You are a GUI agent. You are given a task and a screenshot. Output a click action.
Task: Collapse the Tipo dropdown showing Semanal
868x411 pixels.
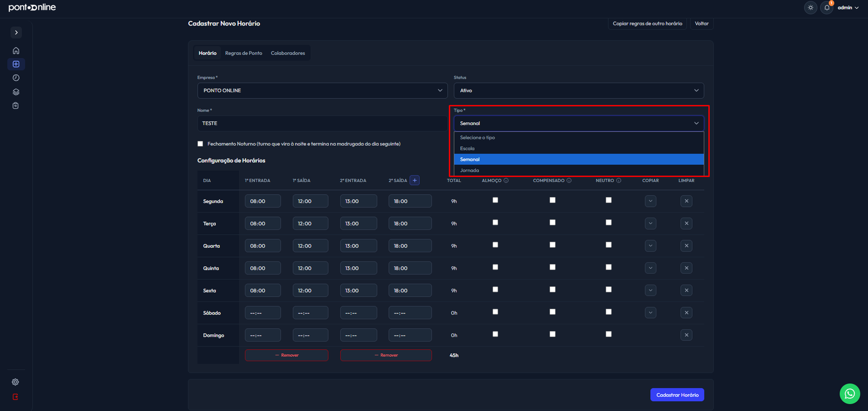(x=579, y=124)
